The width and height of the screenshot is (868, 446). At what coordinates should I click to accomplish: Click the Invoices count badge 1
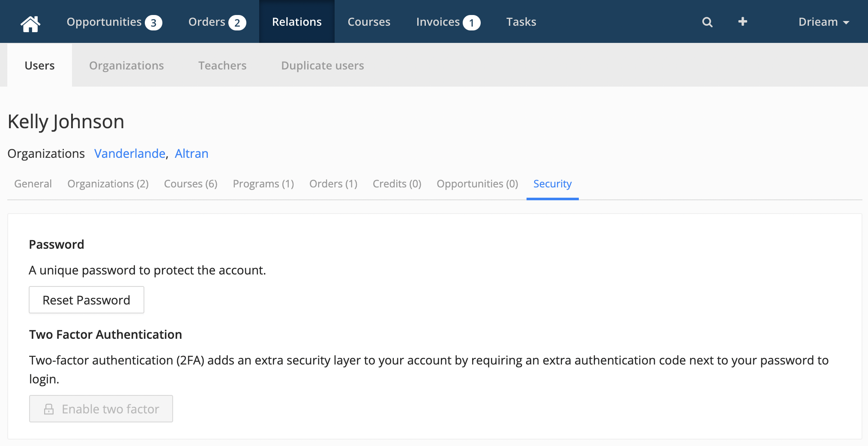[471, 23]
